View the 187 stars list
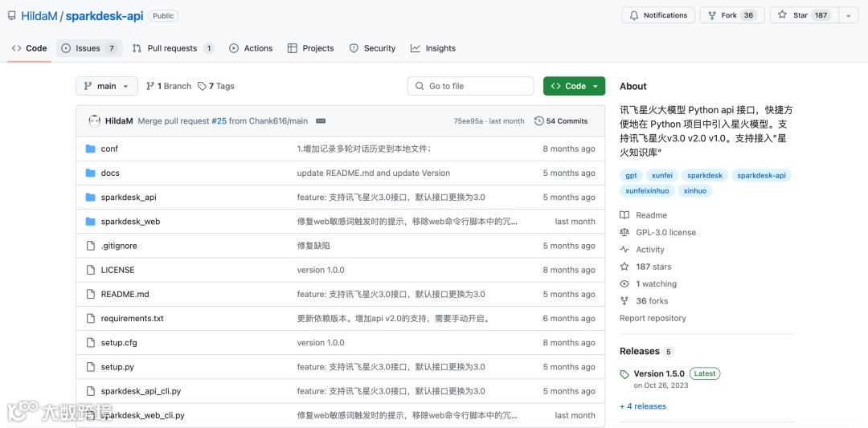 [646, 267]
